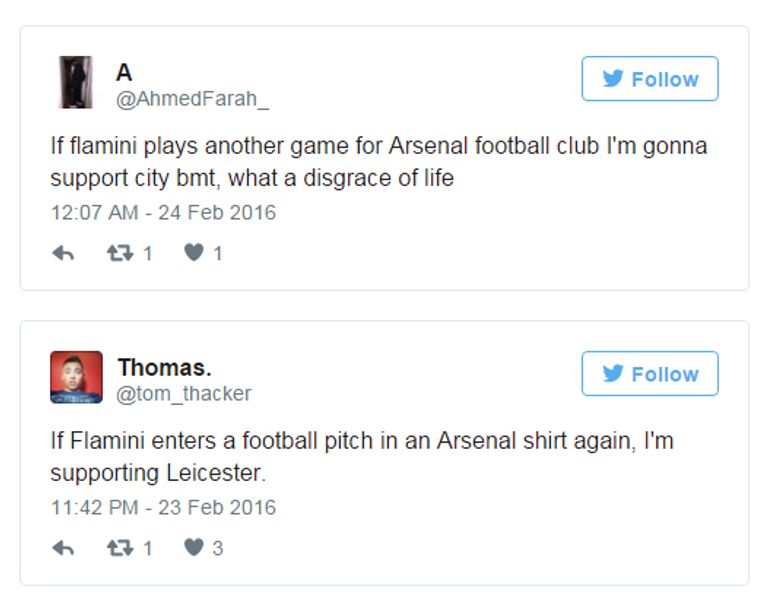
Task: Open Thomas's red profile picture
Action: point(76,377)
